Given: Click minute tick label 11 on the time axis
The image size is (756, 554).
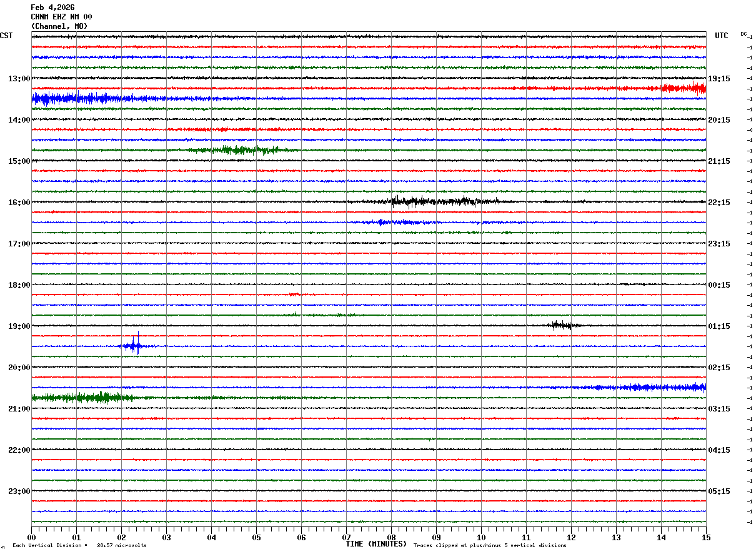Looking at the screenshot, I should [x=526, y=538].
